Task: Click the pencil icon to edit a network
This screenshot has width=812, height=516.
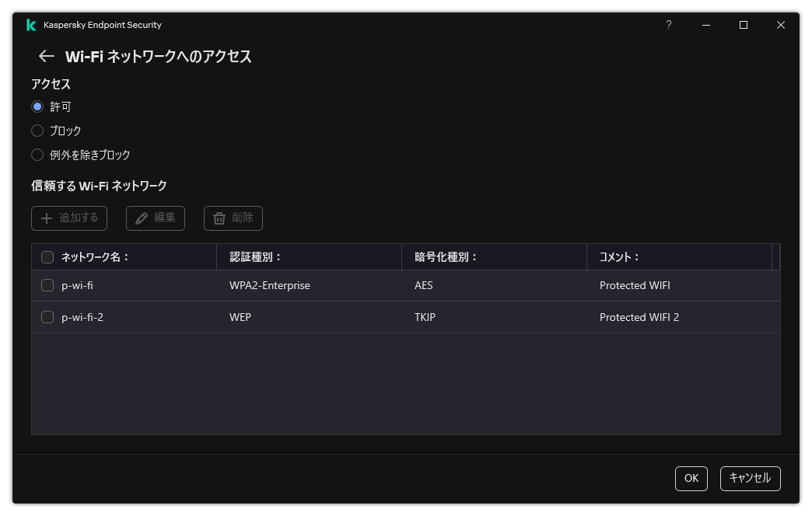Action: tap(140, 218)
